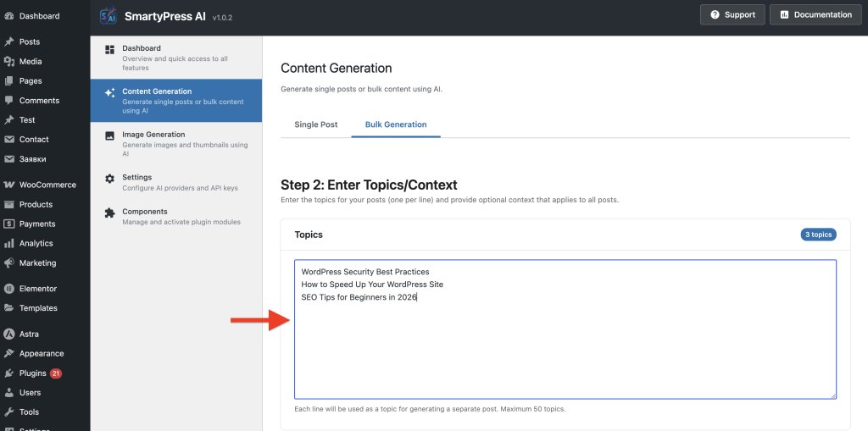868x431 pixels.
Task: Click the Users icon in sidebar
Action: tap(8, 393)
